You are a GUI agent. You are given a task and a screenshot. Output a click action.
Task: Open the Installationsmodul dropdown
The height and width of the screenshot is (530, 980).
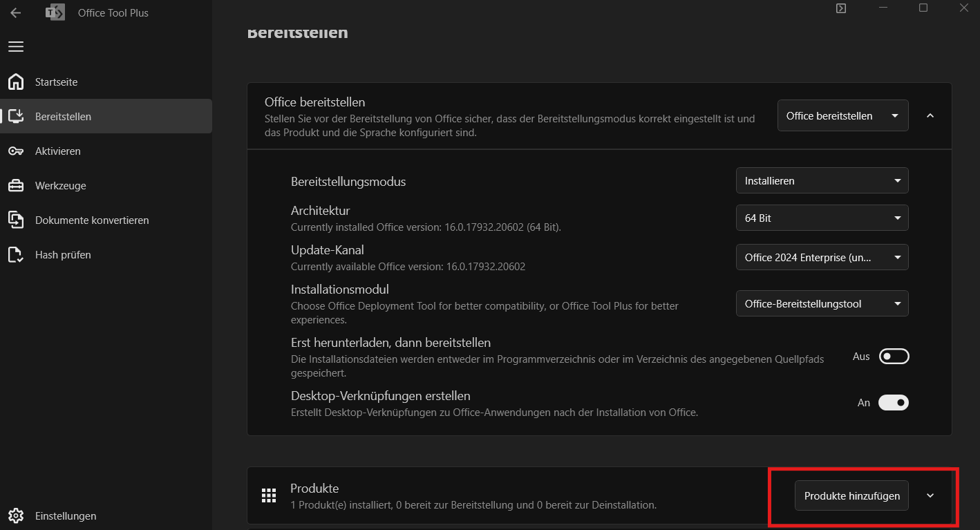tap(822, 304)
